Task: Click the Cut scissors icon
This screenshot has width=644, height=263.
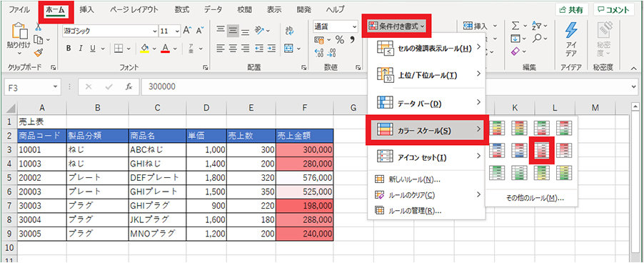Action: click(x=38, y=26)
